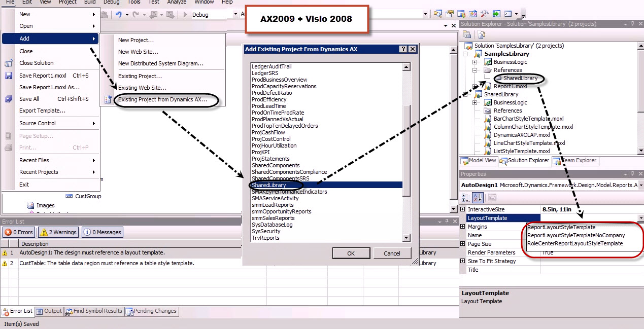Screen dimensions: 644x329
Task: Click the Toolbox hammer and wrench icon
Action: (x=485, y=14)
